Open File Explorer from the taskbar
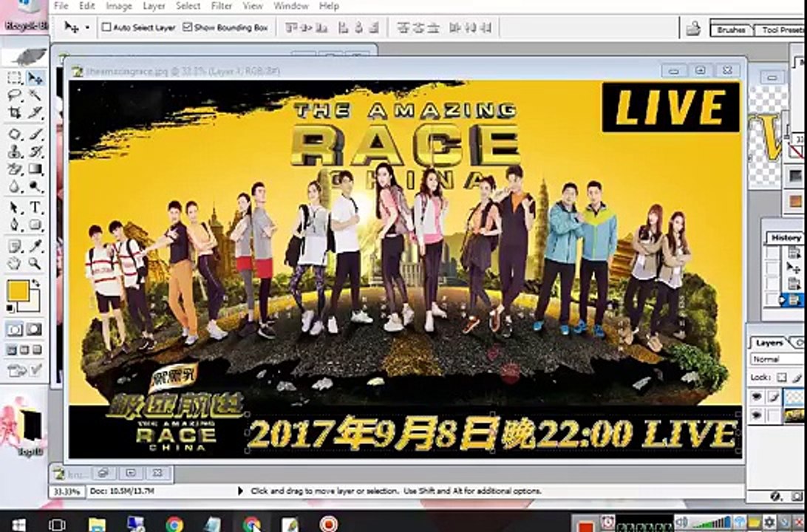 coord(96,525)
